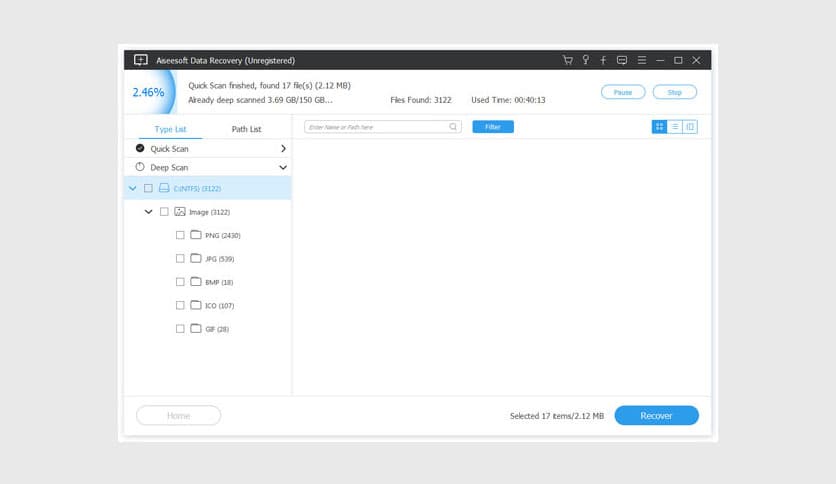
Task: Switch to thumbnail grid view
Action: pyautogui.click(x=660, y=127)
